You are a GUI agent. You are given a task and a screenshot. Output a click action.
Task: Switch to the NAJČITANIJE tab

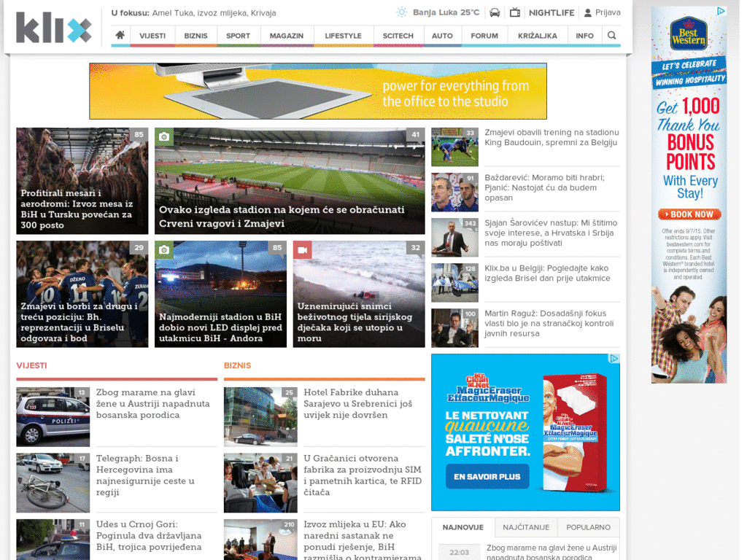click(526, 527)
